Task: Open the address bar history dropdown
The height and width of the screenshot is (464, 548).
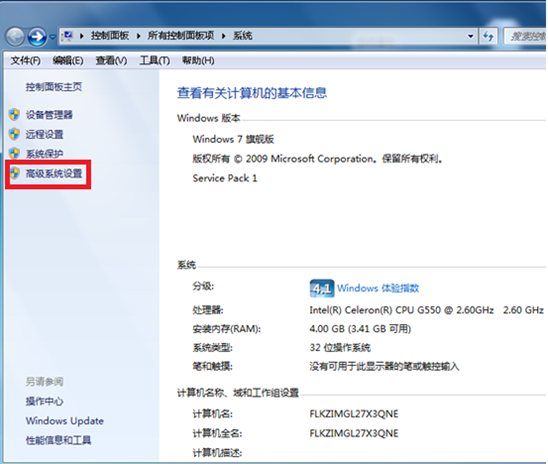Action: coord(470,36)
